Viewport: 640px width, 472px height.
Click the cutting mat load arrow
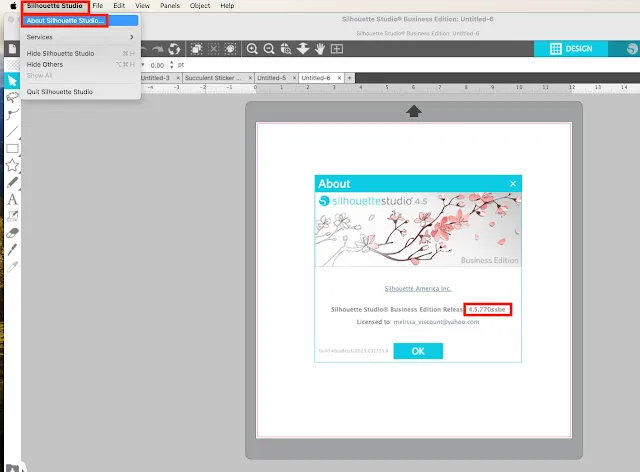click(x=414, y=111)
